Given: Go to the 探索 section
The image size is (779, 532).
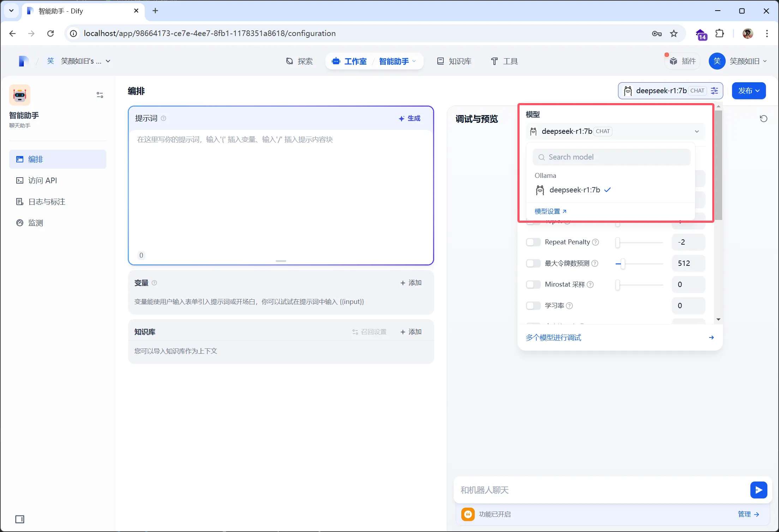Looking at the screenshot, I should [299, 61].
